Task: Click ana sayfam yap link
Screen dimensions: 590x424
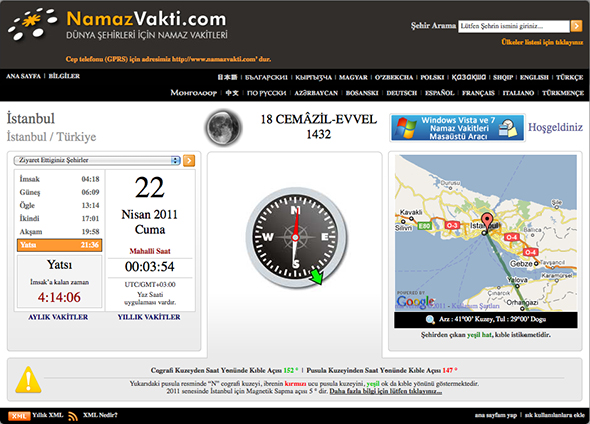Action: point(496,415)
